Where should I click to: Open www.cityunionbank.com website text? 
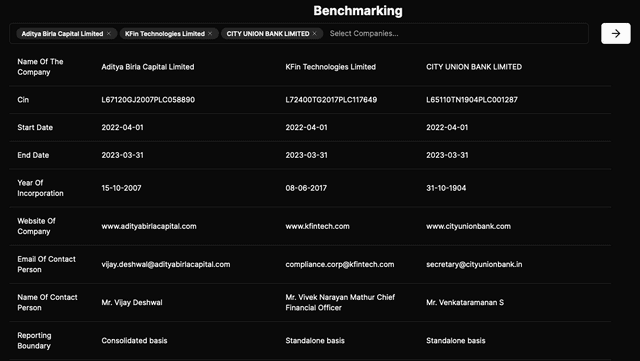click(469, 226)
